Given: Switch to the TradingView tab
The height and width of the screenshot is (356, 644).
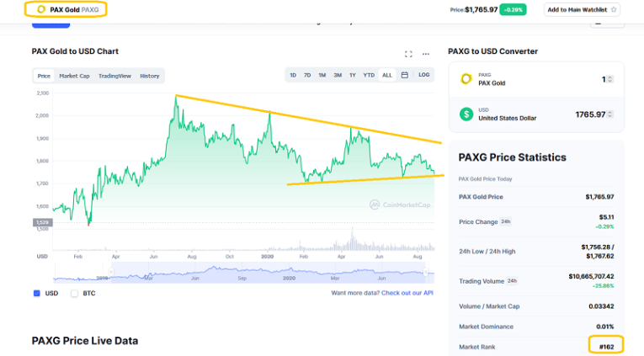Looking at the screenshot, I should point(114,76).
